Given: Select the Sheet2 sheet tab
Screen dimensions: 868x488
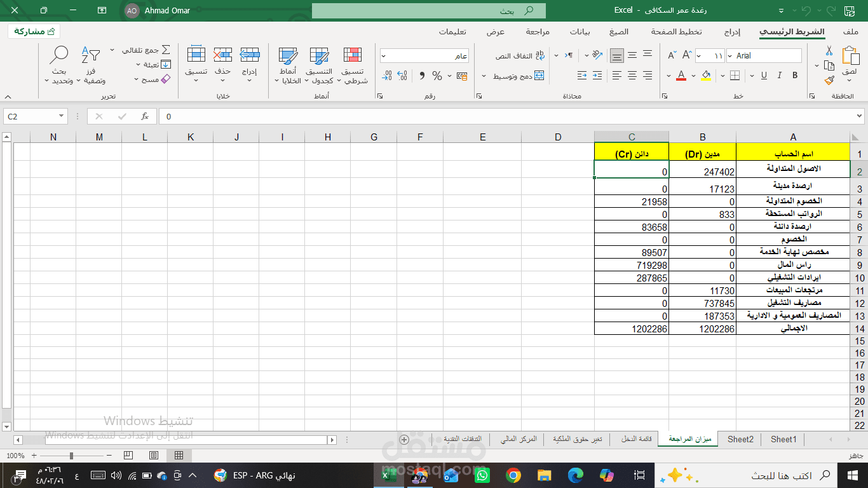Looking at the screenshot, I should [740, 439].
